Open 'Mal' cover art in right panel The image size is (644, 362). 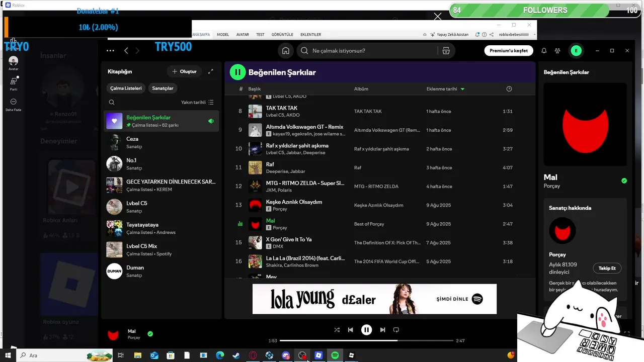[585, 124]
